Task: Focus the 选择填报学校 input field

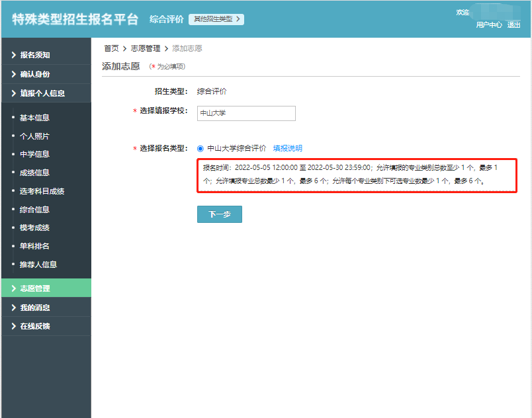Action: point(246,113)
